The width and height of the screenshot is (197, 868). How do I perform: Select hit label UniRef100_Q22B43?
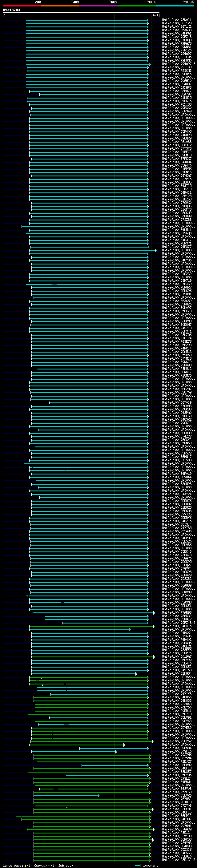point(177,704)
